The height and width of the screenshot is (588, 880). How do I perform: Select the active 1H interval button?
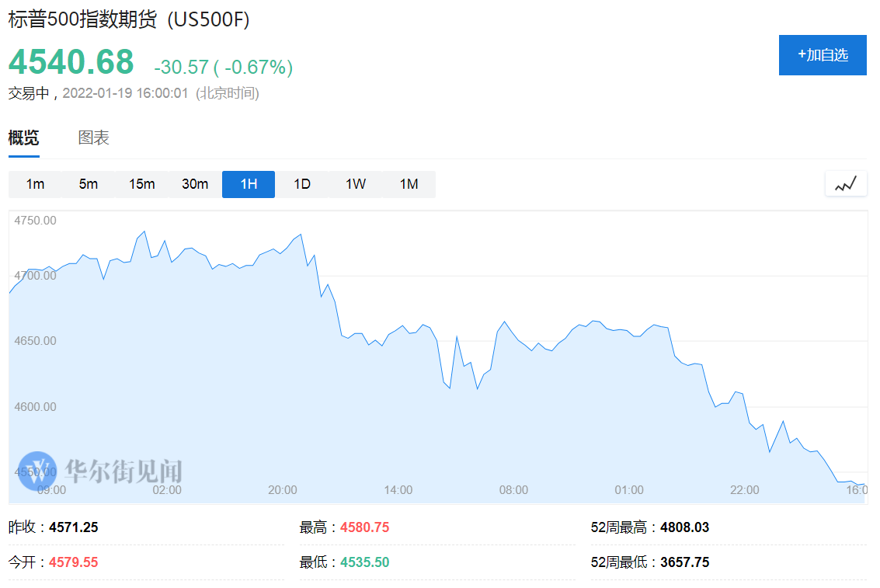pyautogui.click(x=249, y=184)
